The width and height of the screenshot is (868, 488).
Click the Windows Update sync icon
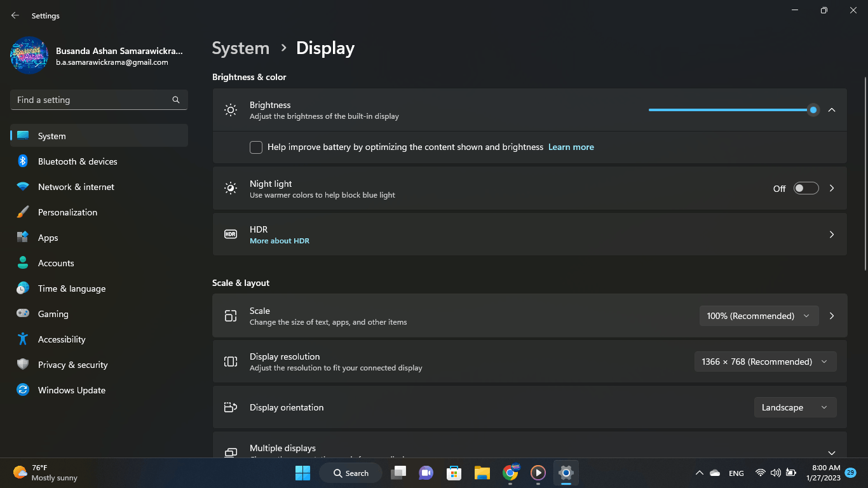pyautogui.click(x=23, y=390)
